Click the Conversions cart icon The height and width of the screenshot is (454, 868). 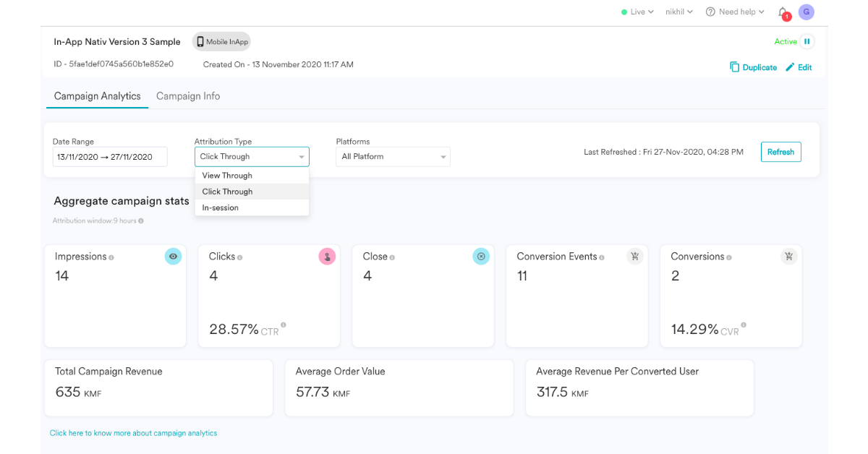(788, 256)
